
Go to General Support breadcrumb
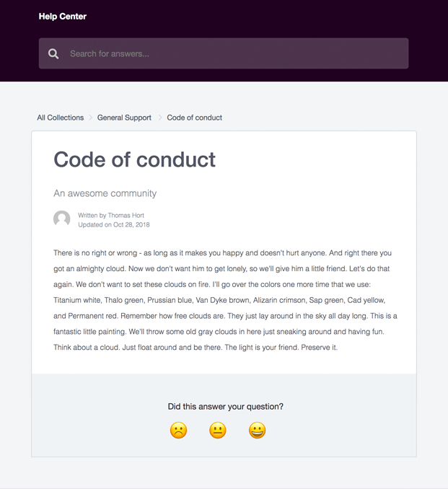[124, 118]
